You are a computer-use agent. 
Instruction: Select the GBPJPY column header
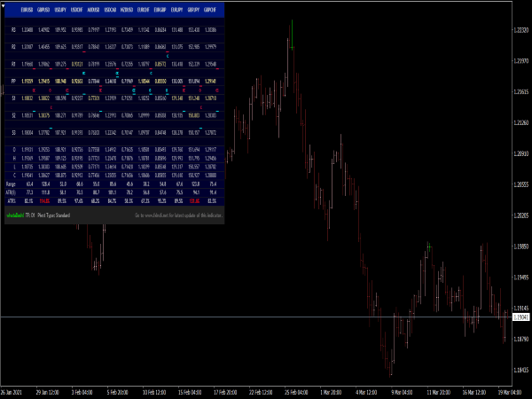(193, 10)
